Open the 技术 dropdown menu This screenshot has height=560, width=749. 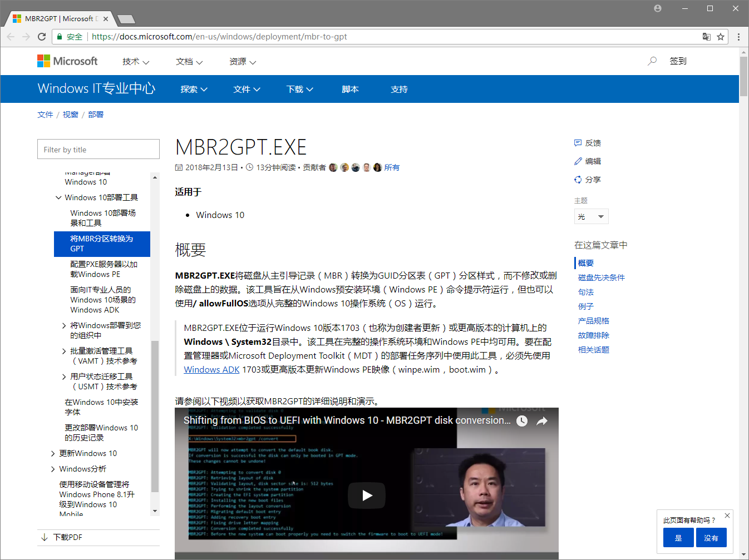[x=136, y=62]
